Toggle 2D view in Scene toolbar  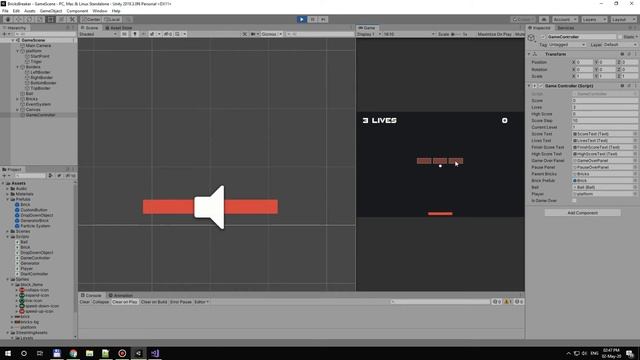(124, 34)
